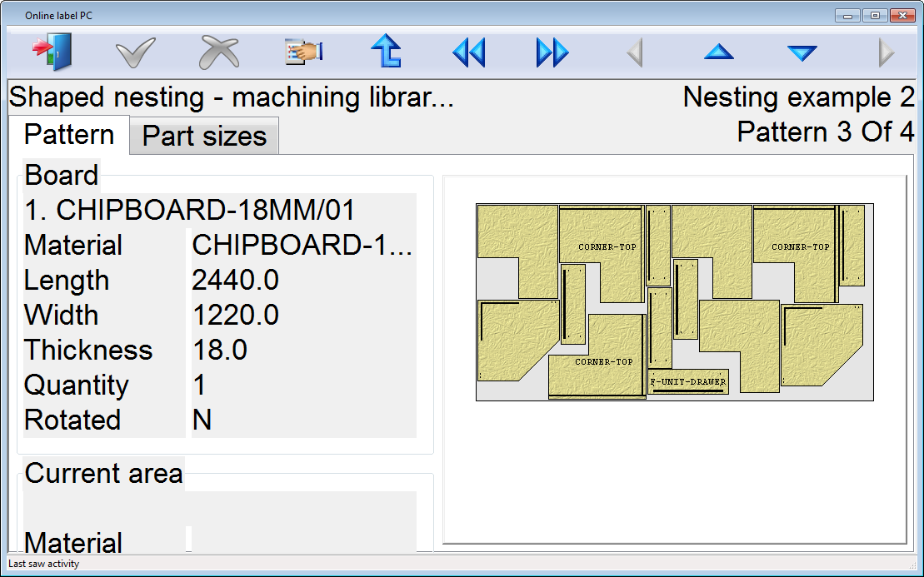Screen dimensions: 924x577
Task: Click the 'Nesting example 2' title
Action: (x=798, y=97)
